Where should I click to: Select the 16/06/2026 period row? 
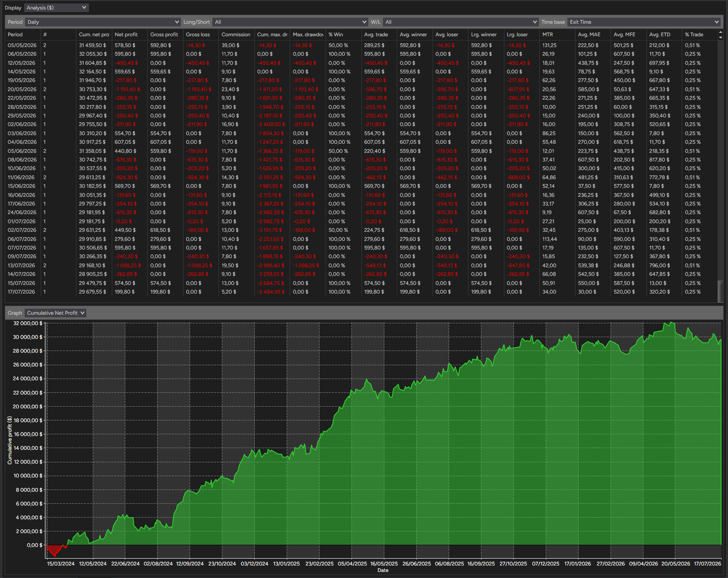click(x=361, y=195)
